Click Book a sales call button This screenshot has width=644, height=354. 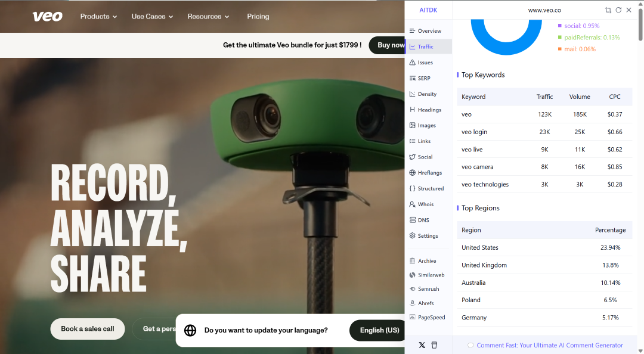[88, 329]
